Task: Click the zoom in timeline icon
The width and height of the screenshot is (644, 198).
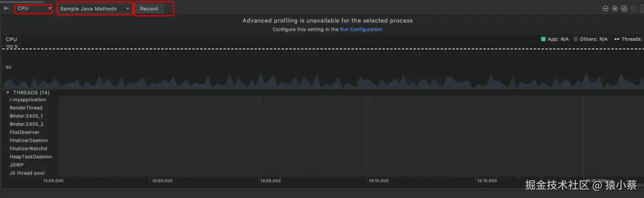Action: click(x=615, y=9)
